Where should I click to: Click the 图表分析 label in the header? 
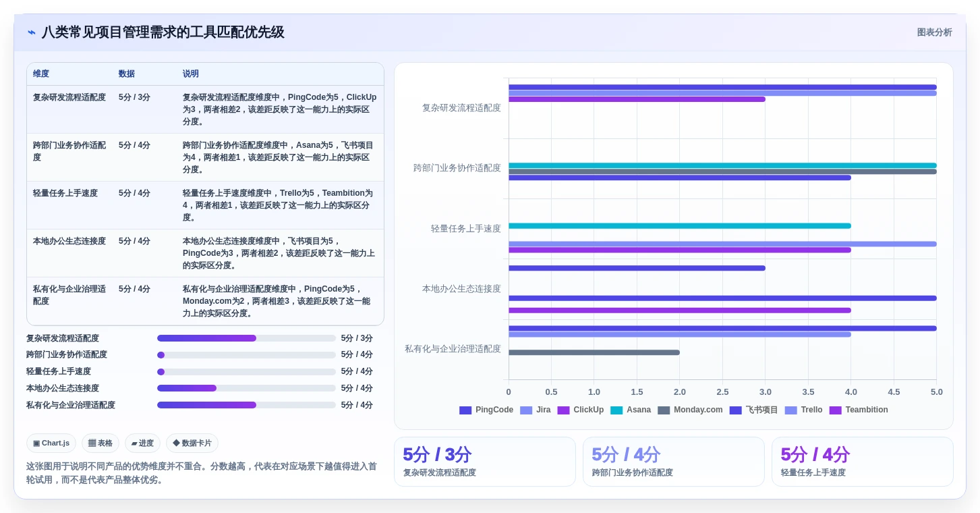934,32
